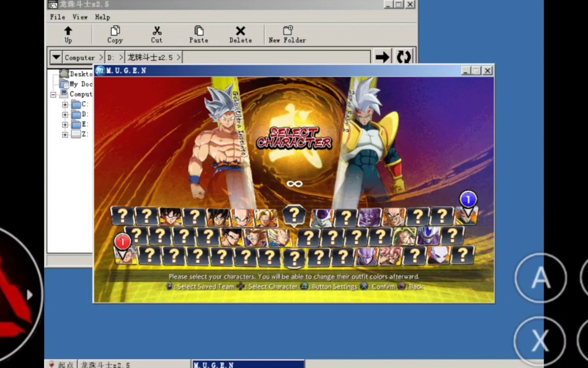Pick the Super Baby 2 portrait under blue marker
Viewport: 588px width, 368px height.
click(x=466, y=215)
